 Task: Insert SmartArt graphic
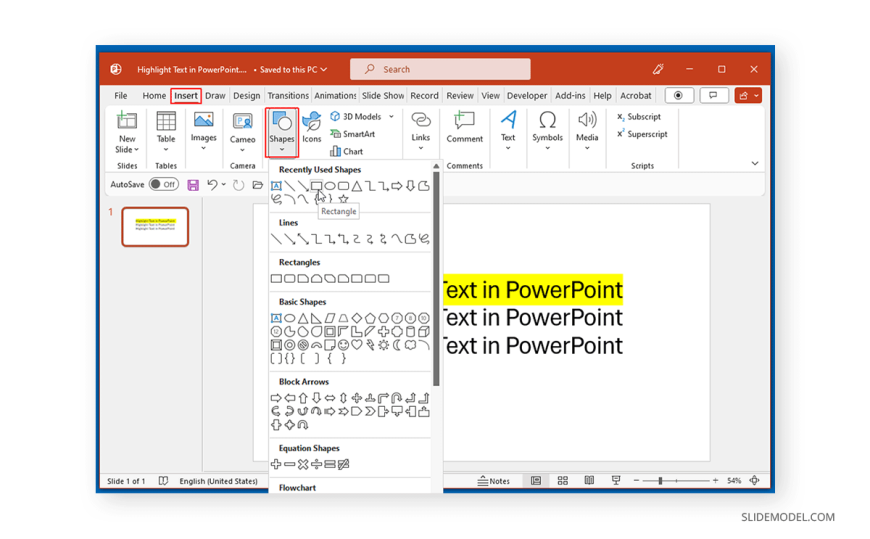point(353,134)
